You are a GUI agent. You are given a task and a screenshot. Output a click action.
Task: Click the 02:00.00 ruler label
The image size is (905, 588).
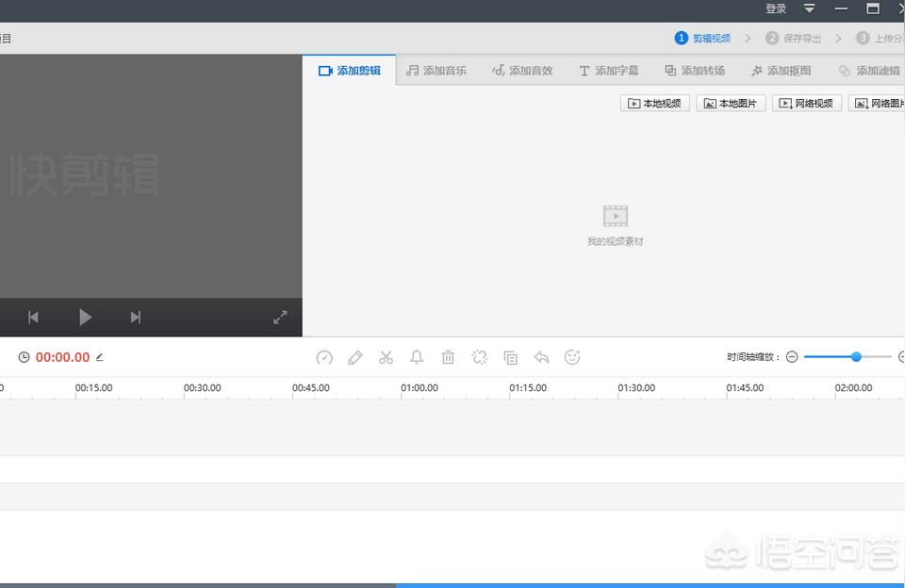coord(854,388)
